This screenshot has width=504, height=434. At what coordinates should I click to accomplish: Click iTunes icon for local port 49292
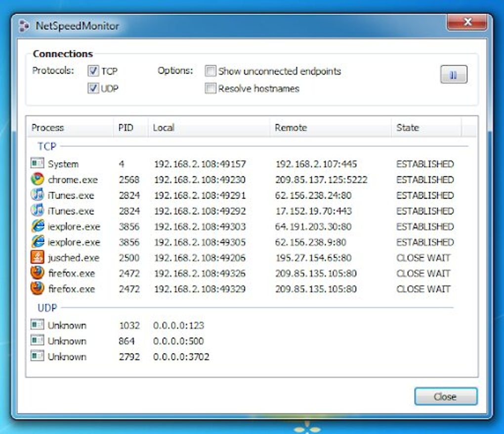pyautogui.click(x=37, y=210)
